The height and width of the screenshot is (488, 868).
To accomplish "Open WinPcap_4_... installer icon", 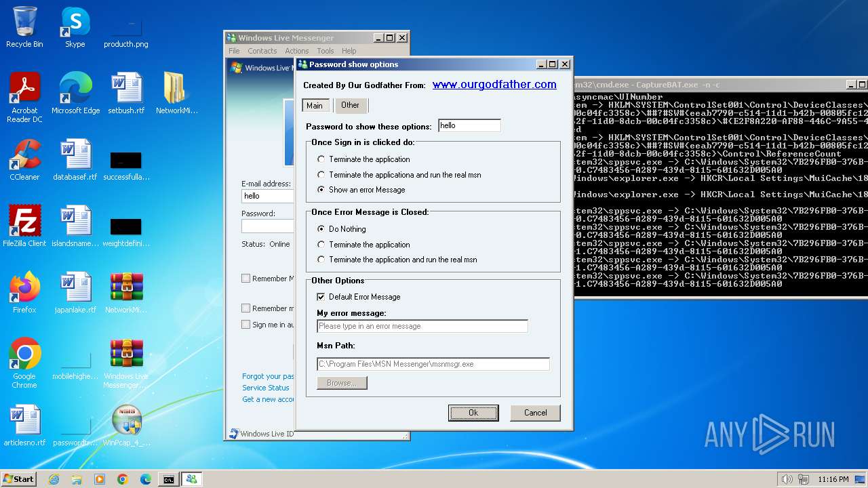I will (126, 426).
